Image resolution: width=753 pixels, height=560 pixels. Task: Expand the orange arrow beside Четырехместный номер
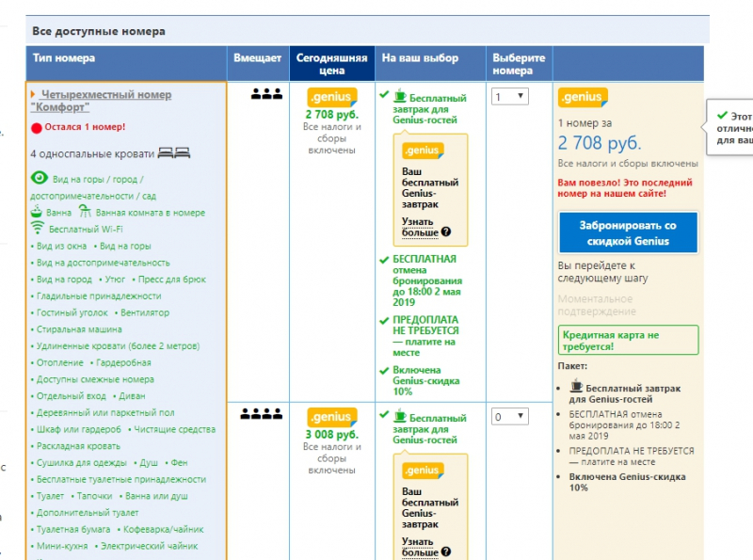tap(33, 94)
